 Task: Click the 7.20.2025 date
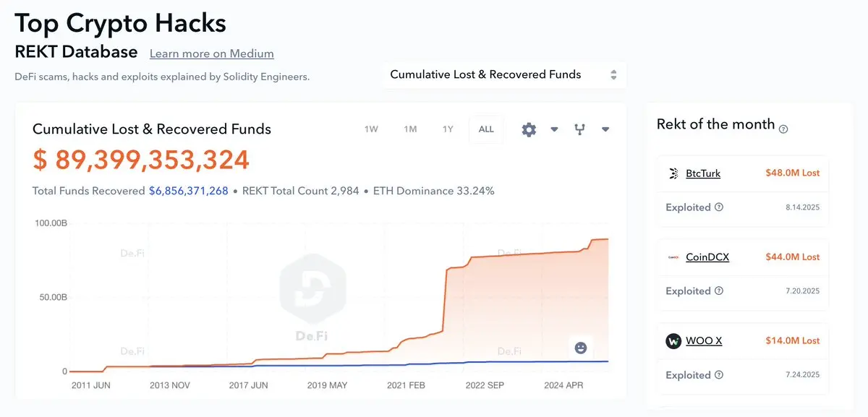pos(803,291)
